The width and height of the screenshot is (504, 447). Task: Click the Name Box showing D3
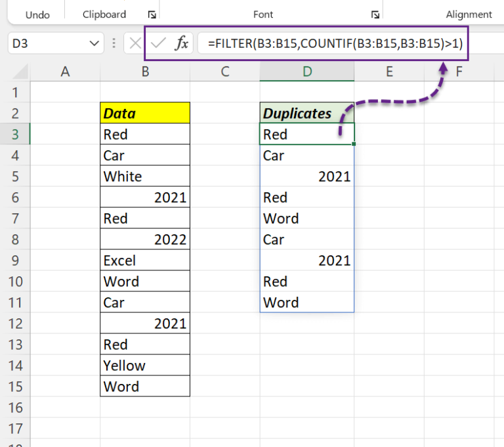56,43
